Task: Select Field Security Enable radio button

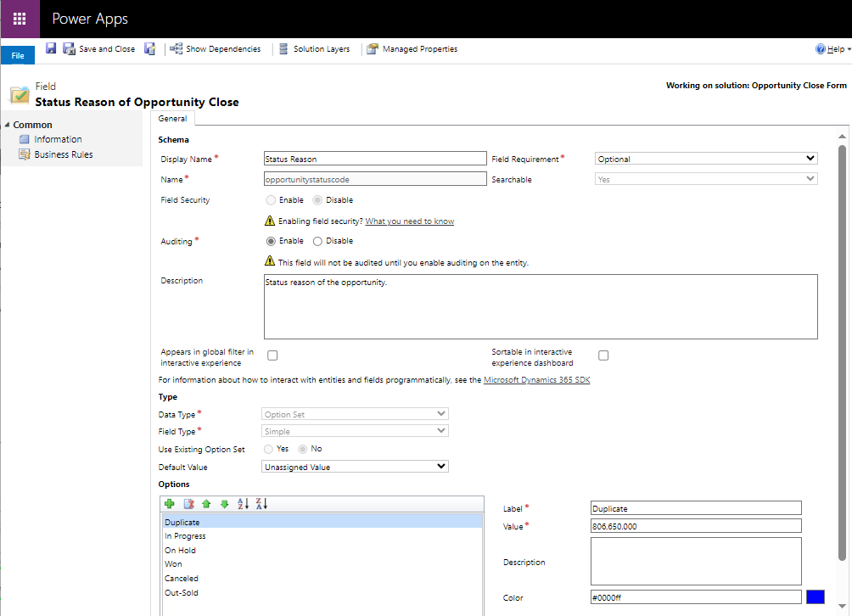Action: [271, 200]
